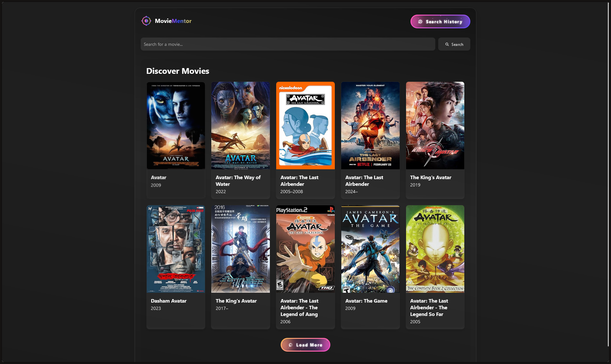Screen dimensions: 611x364
Task: Click the clock icon in Search History
Action: [420, 22]
